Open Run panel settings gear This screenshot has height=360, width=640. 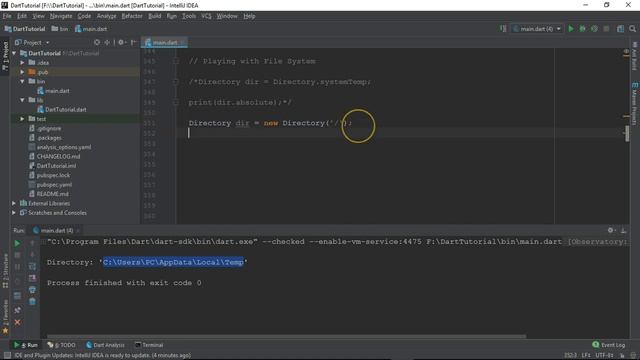coord(610,230)
